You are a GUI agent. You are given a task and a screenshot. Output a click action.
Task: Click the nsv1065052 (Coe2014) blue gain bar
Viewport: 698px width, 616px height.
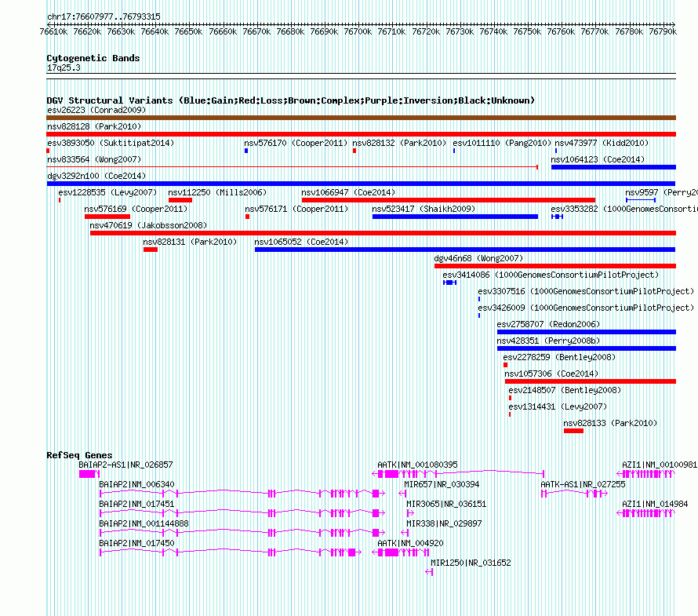465,250
